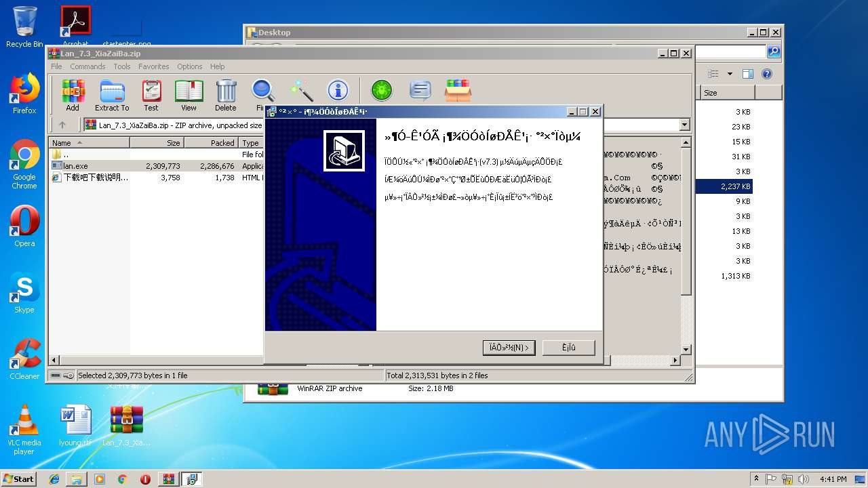
Task: Open the Explorer view options dropdown arrow
Action: coord(730,74)
